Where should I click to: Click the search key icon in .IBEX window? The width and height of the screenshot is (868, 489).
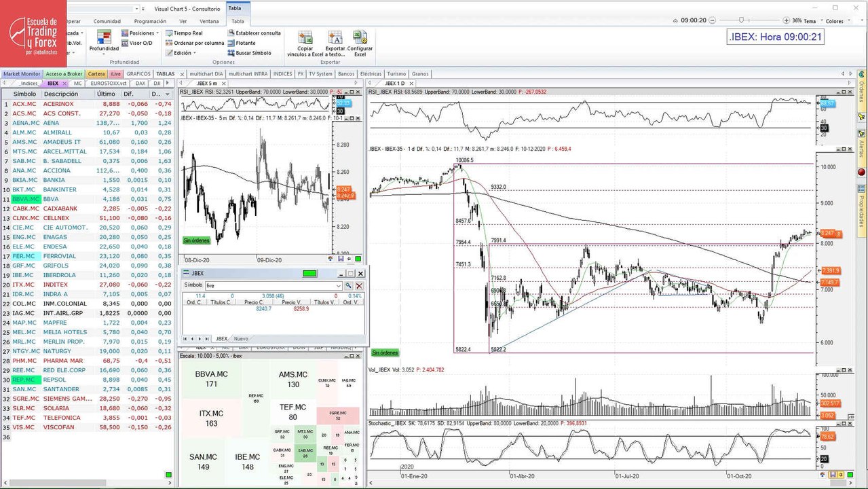(348, 286)
